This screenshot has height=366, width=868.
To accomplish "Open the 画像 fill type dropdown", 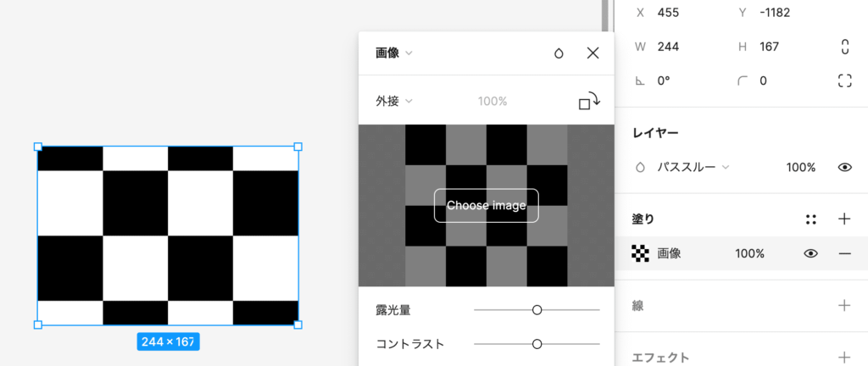I will click(x=394, y=53).
